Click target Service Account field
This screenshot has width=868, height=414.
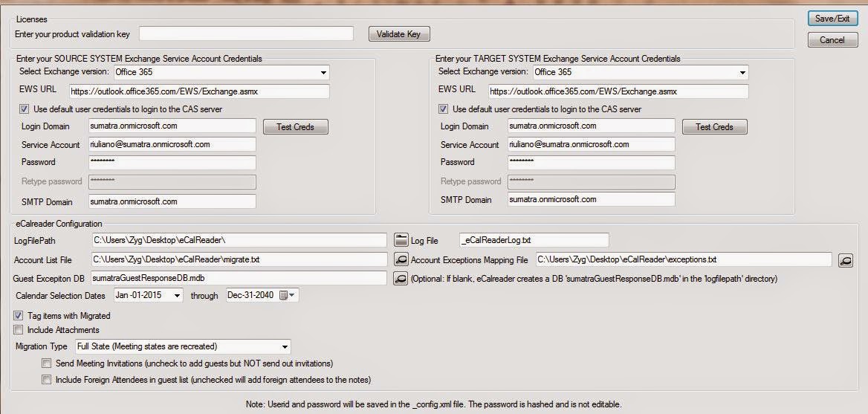click(x=592, y=144)
